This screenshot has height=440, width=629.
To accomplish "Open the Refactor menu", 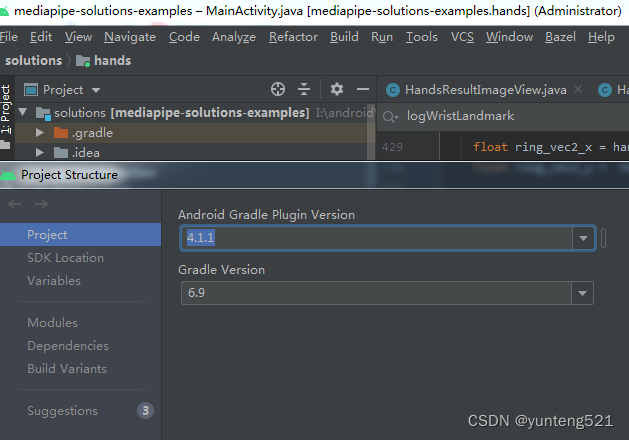I will point(293,37).
